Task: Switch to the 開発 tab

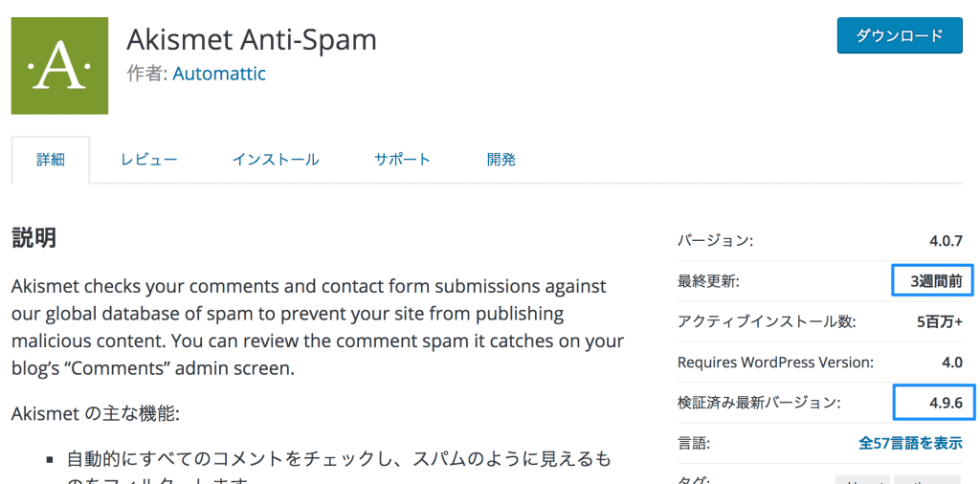Action: 501,160
